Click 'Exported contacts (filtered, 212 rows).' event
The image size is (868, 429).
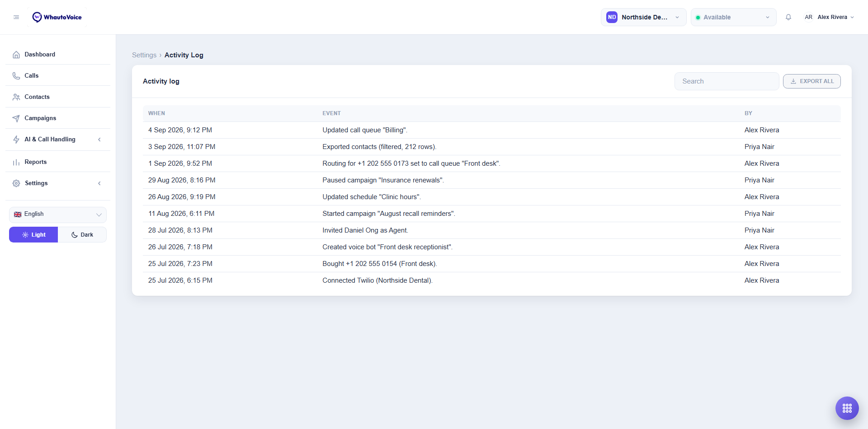pos(379,147)
